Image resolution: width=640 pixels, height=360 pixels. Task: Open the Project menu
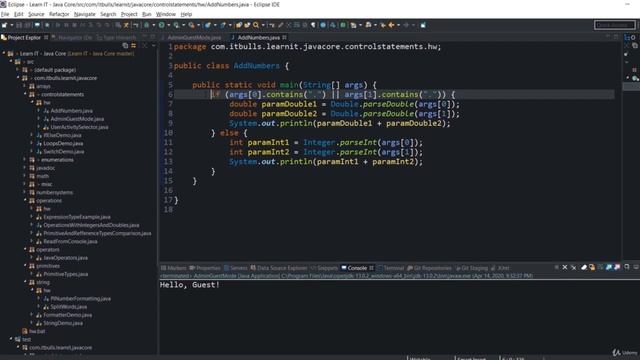click(x=129, y=14)
